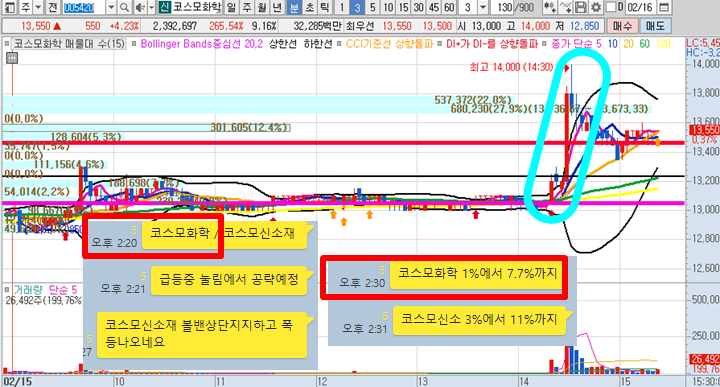Select the 주 weekly chart period

click(x=247, y=7)
